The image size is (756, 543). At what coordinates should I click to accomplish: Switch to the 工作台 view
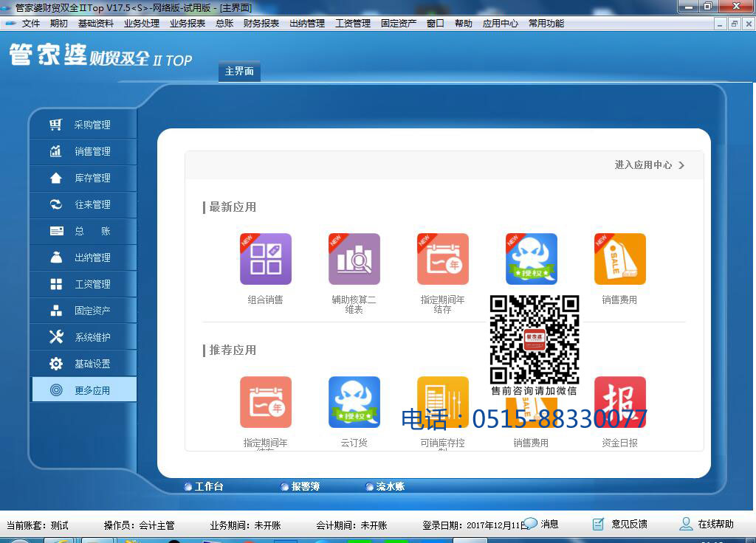204,487
